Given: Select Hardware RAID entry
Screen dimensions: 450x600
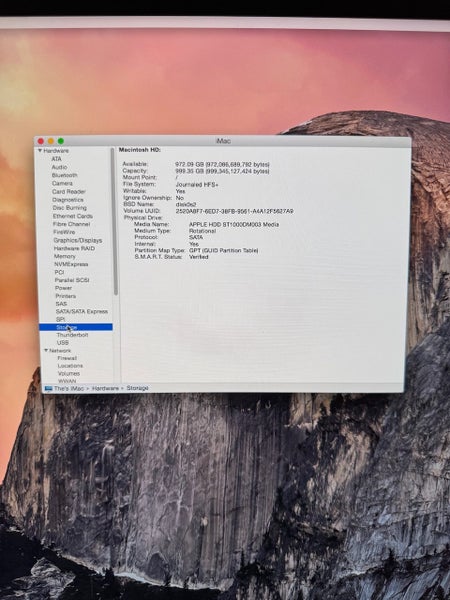Looking at the screenshot, I should (74, 248).
